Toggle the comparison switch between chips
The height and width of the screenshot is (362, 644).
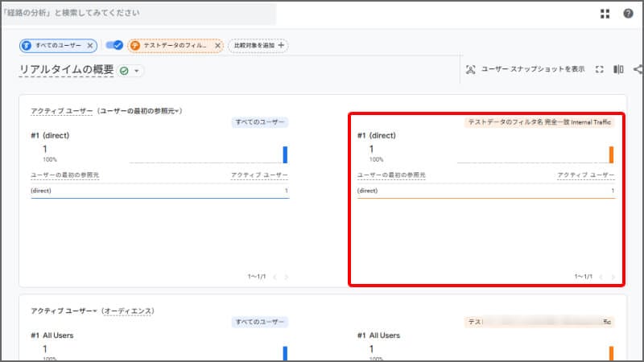[x=114, y=46]
